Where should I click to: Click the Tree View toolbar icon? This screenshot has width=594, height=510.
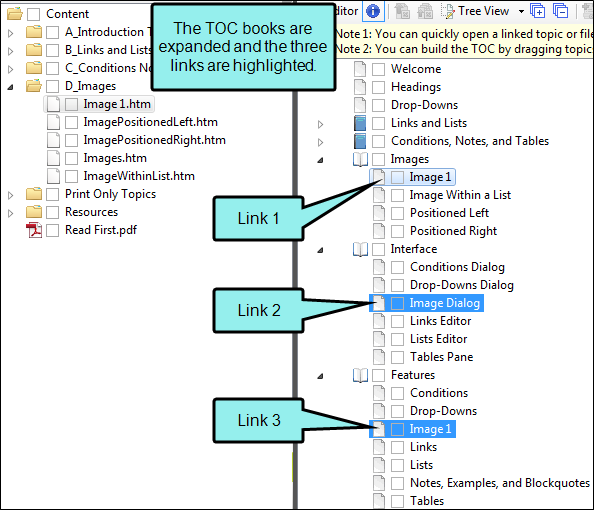pos(447,11)
